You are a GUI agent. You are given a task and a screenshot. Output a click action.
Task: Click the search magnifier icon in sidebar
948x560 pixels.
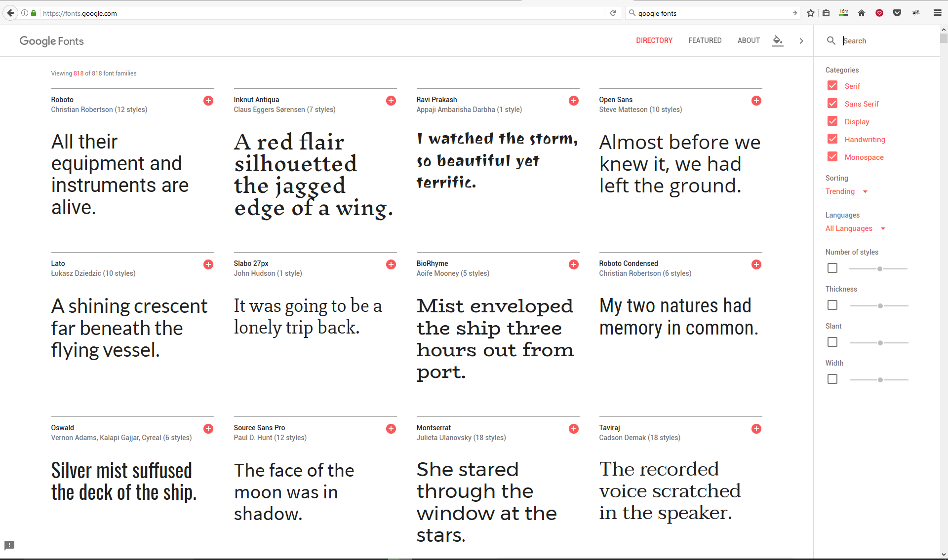pos(831,40)
